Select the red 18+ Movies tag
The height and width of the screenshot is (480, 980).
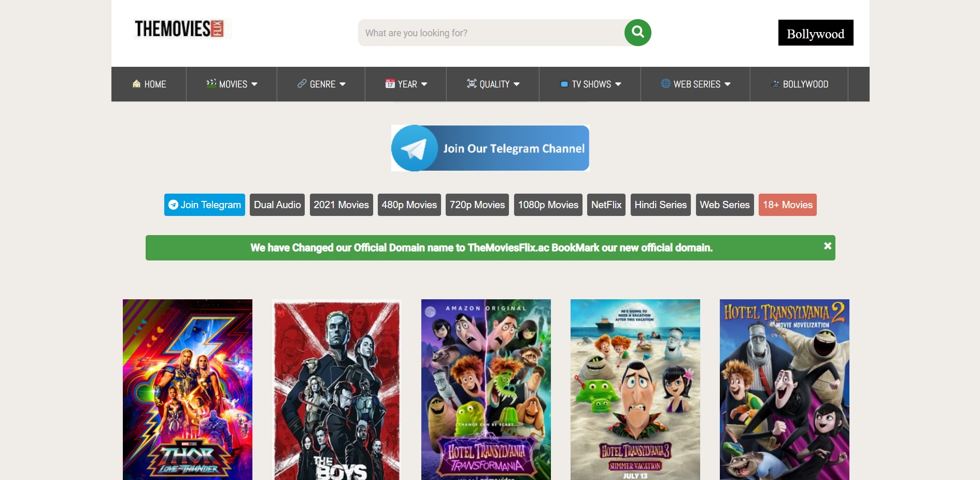tap(788, 205)
